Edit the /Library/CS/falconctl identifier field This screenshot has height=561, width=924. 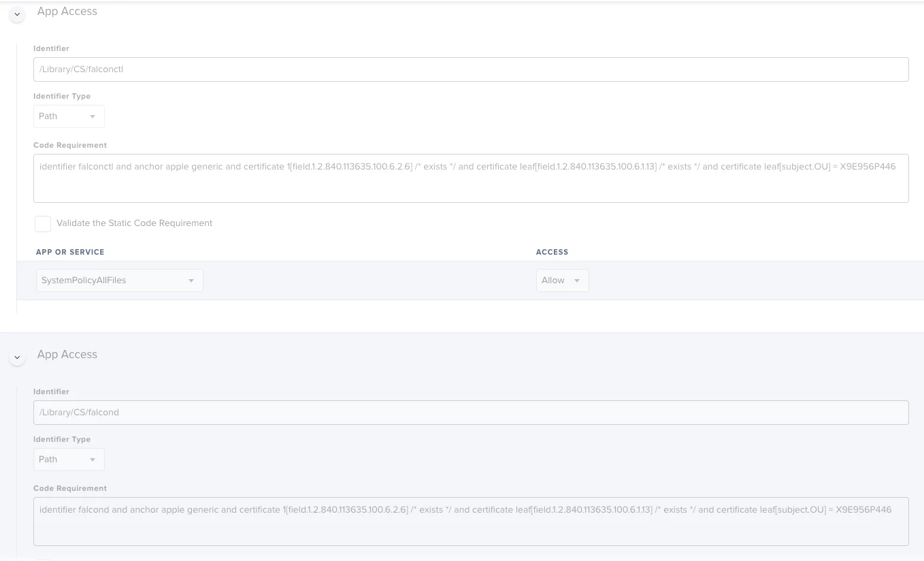tap(471, 69)
